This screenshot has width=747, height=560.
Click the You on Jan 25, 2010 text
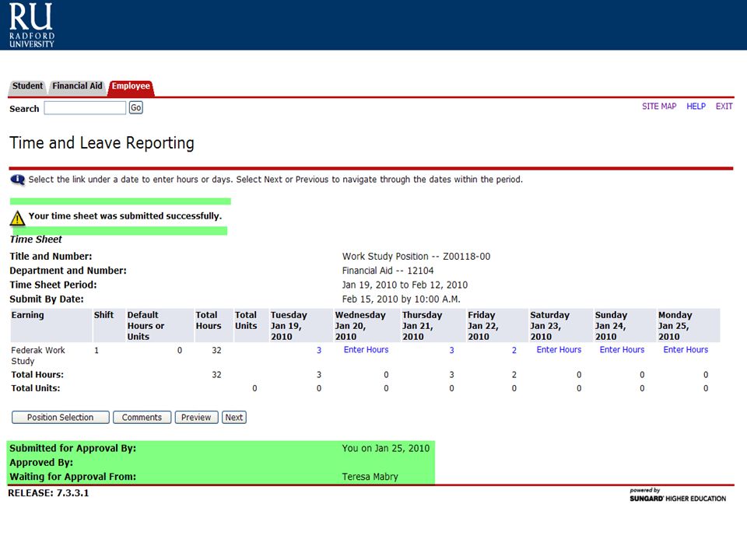click(x=386, y=448)
